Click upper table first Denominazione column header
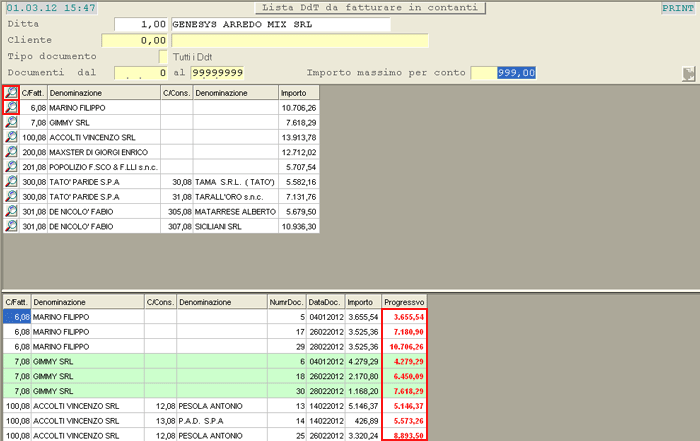 click(x=104, y=93)
